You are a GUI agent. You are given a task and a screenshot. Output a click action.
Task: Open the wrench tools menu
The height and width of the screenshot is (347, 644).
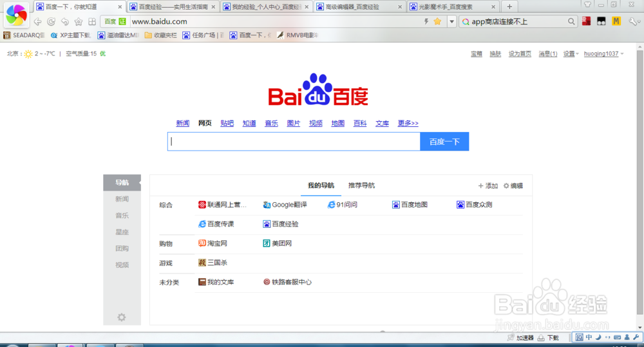(x=634, y=21)
